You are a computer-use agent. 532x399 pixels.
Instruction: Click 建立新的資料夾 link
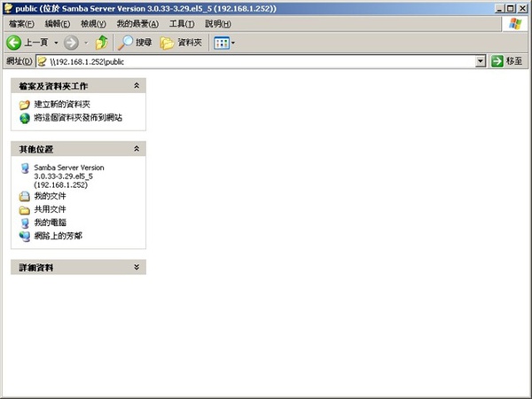click(x=62, y=104)
